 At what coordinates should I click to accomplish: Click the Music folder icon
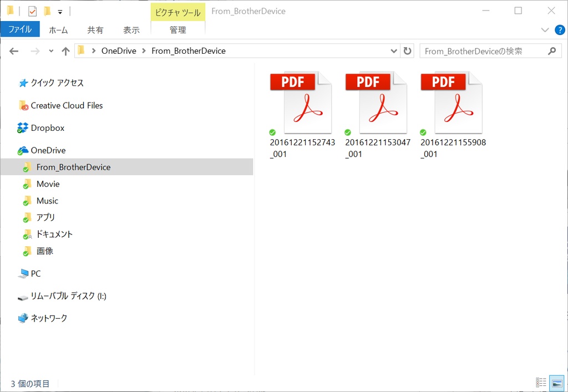click(27, 201)
